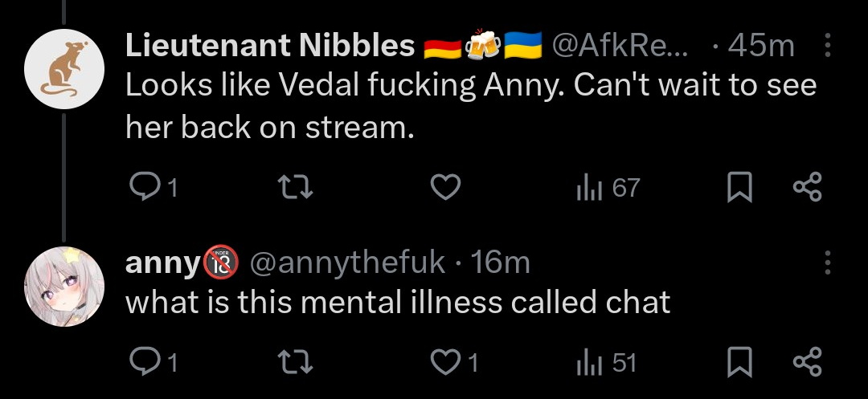Open more options on Lieutenant Nibbles' tweet

click(829, 47)
